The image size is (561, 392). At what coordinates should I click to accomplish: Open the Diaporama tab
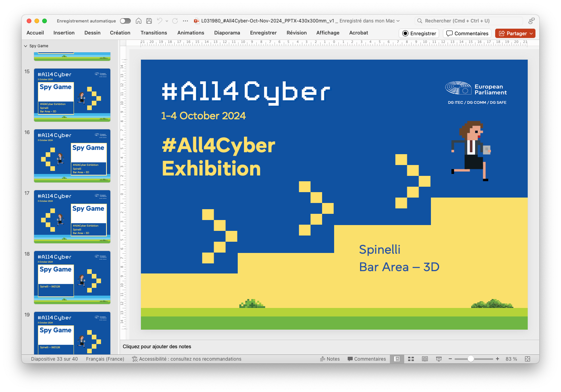pyautogui.click(x=227, y=33)
